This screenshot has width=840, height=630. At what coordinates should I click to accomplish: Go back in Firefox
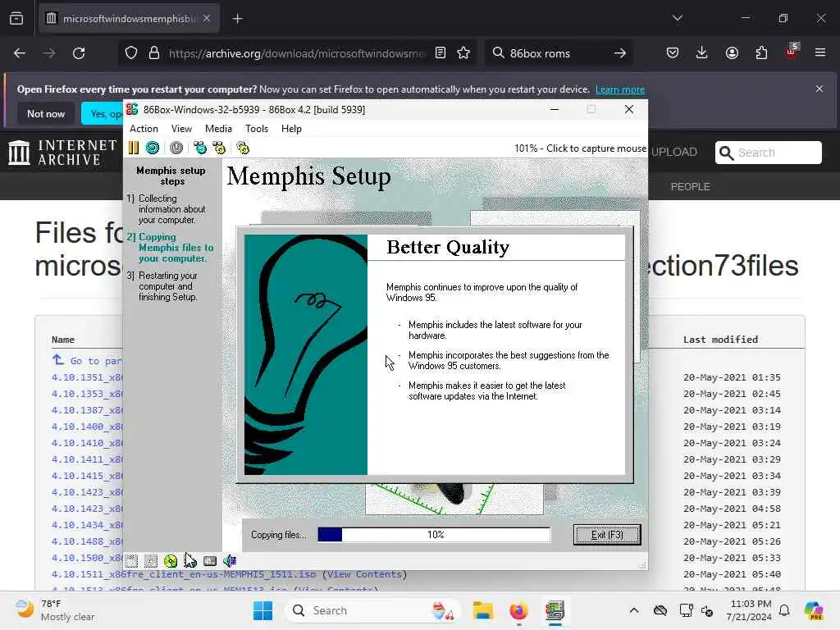point(20,53)
